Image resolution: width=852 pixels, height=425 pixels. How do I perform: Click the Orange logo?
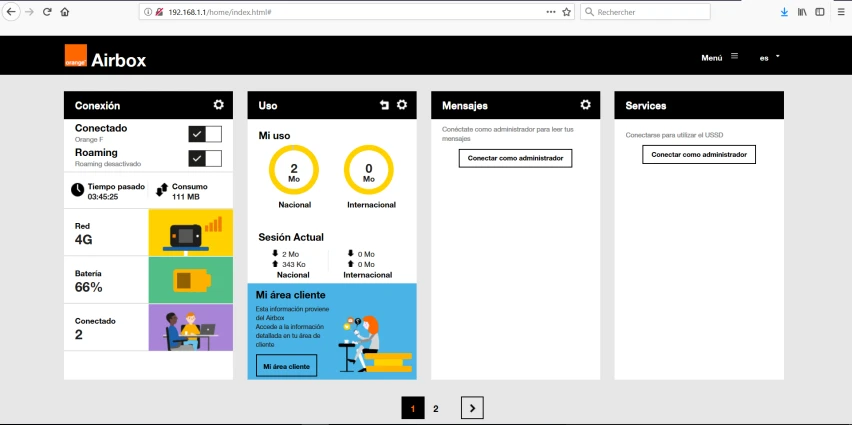point(76,55)
